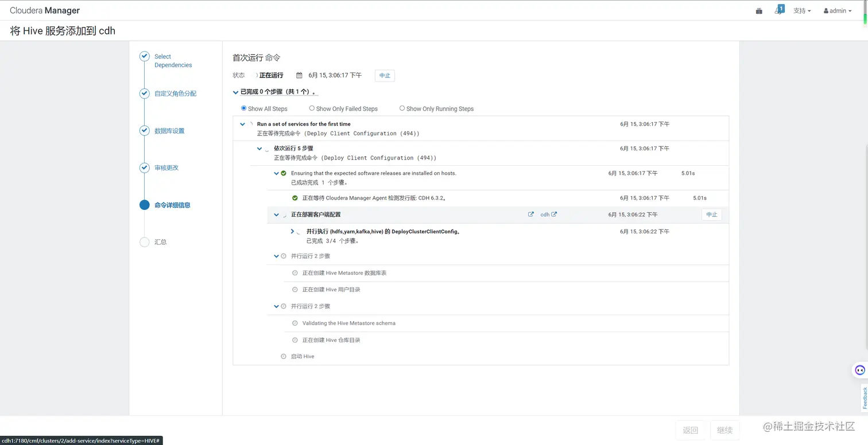
Task: Select the Show All Steps radio button
Action: pyautogui.click(x=243, y=108)
